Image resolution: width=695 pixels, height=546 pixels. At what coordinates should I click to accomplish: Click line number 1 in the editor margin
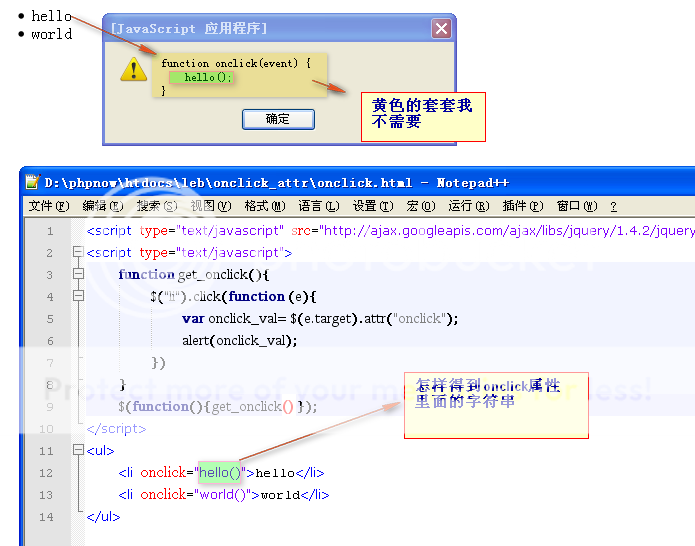click(50, 231)
